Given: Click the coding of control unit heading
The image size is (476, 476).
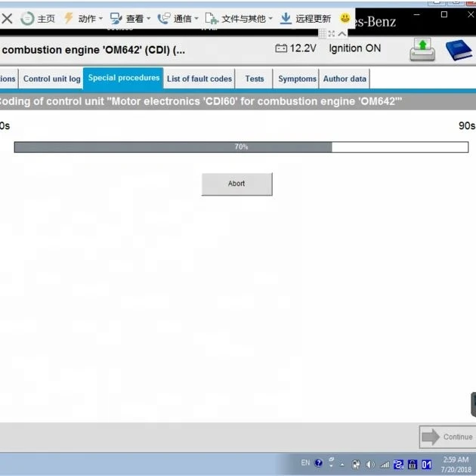Looking at the screenshot, I should pos(201,101).
